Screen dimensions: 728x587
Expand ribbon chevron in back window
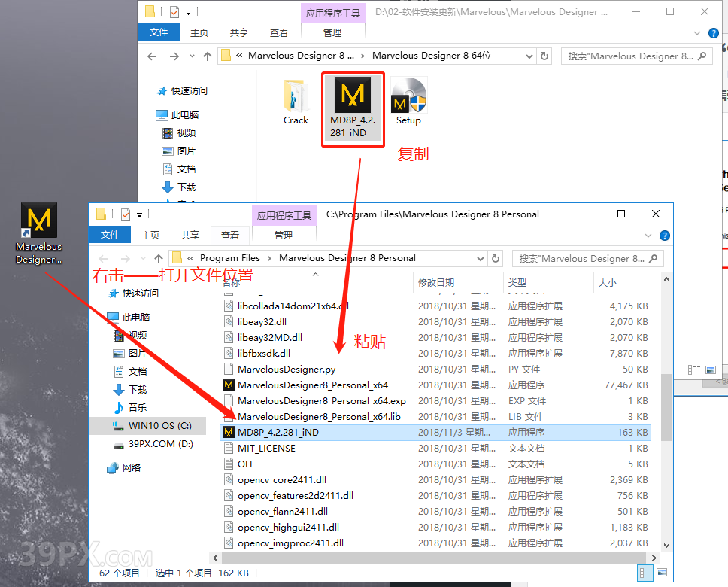pos(697,33)
